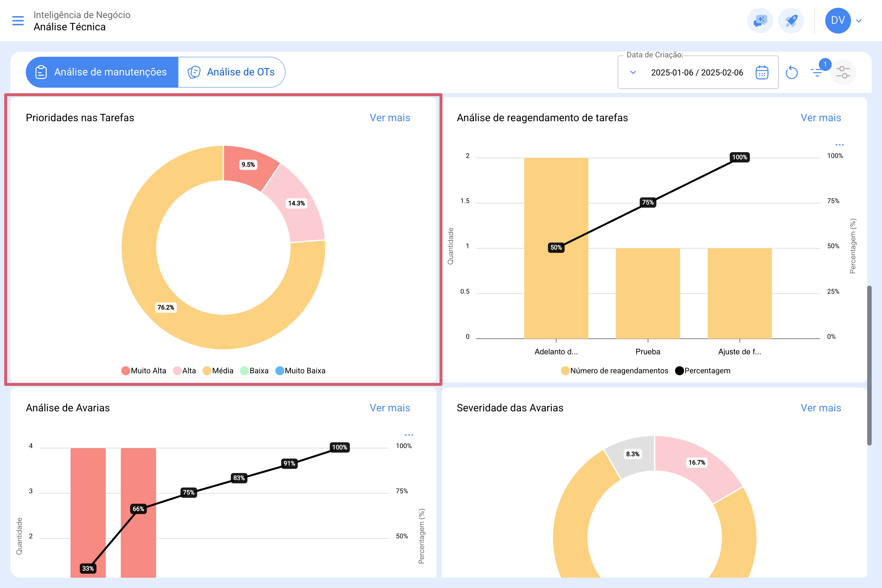
Task: Click the 9.5% donut slice
Action: point(248,165)
